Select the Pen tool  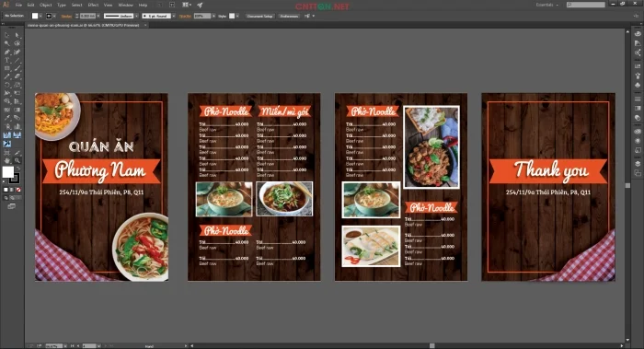click(7, 52)
